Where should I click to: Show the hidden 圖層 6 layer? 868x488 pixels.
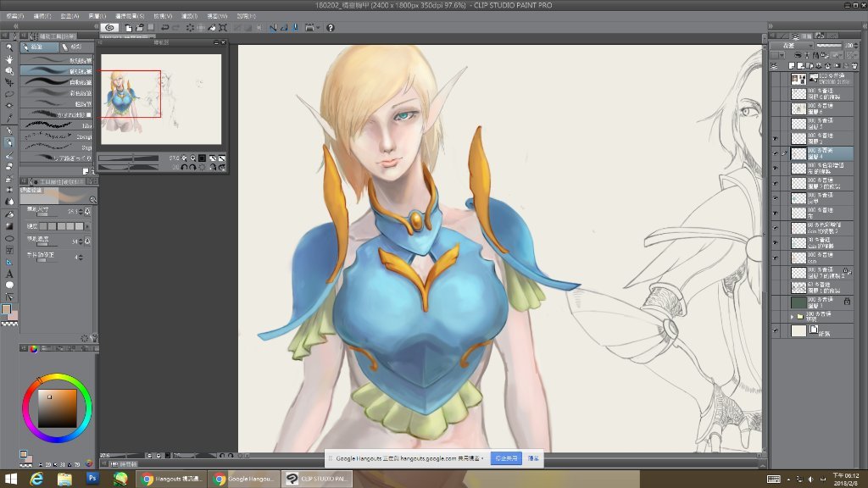[x=775, y=109]
